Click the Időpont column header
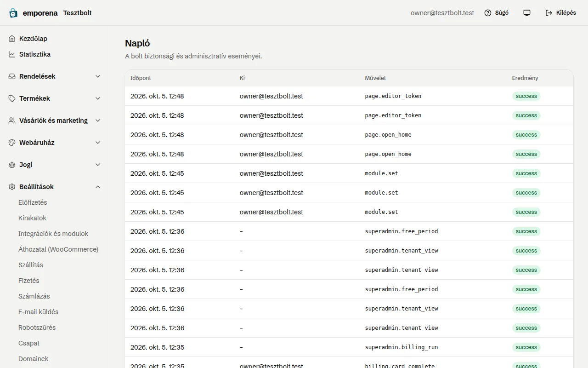The image size is (588, 368). click(141, 78)
